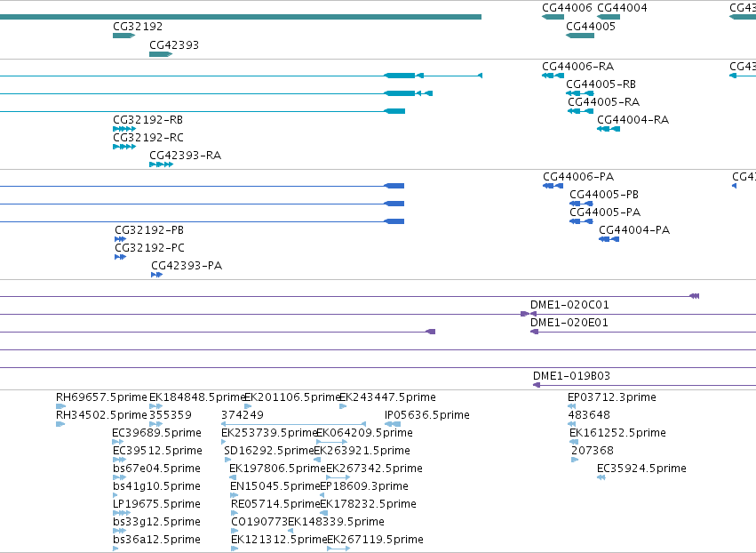
Task: Select EST EK064209.5prime
Action: [364, 433]
